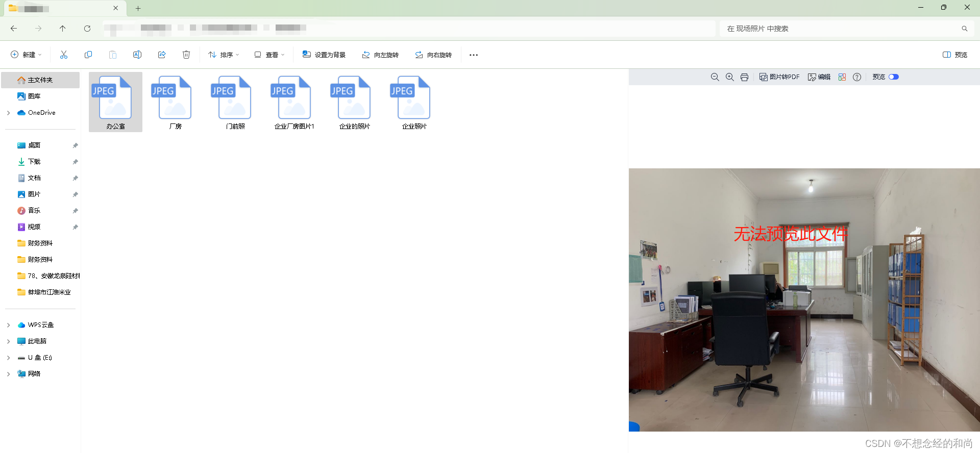The width and height of the screenshot is (980, 453).
Task: Click 向左旋转 rotate left button
Action: click(x=380, y=55)
